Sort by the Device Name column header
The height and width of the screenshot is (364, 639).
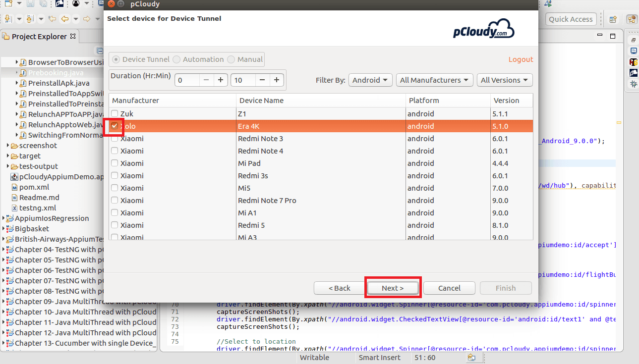coord(321,101)
